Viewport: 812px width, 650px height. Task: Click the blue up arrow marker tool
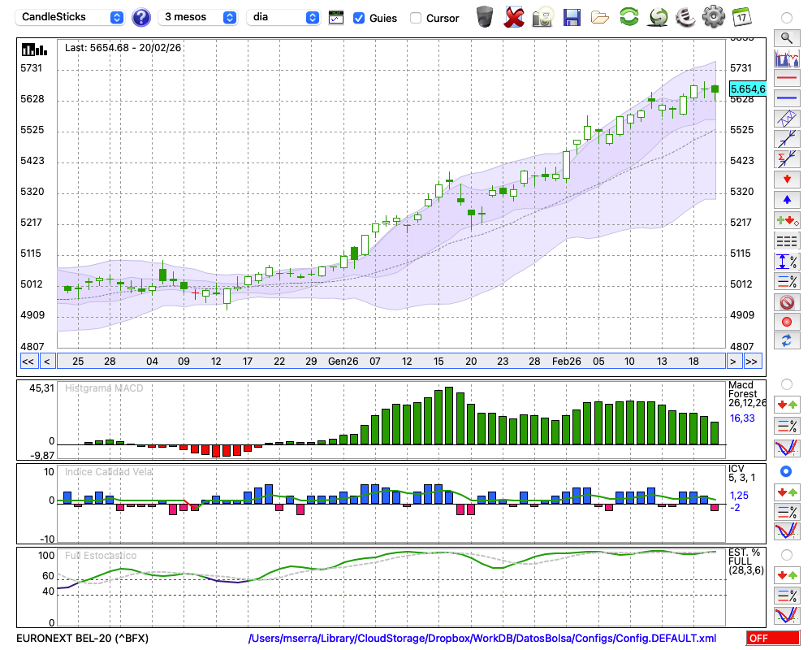click(786, 199)
